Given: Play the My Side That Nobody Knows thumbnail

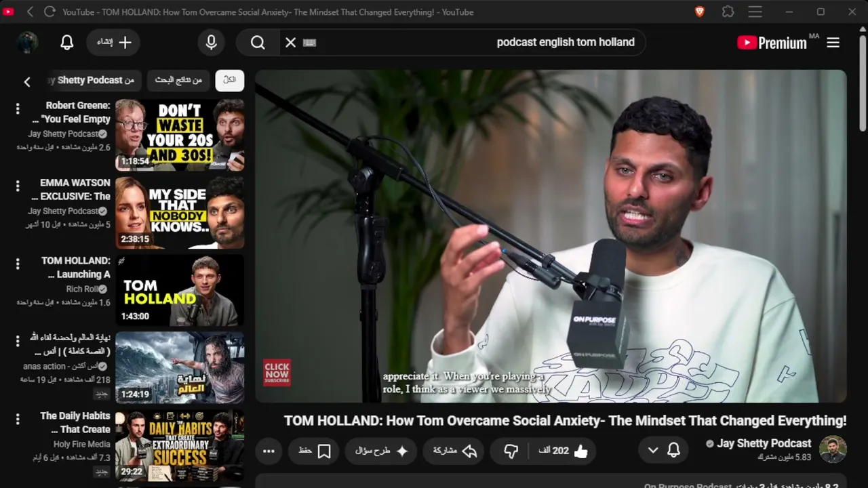Looking at the screenshot, I should [180, 213].
